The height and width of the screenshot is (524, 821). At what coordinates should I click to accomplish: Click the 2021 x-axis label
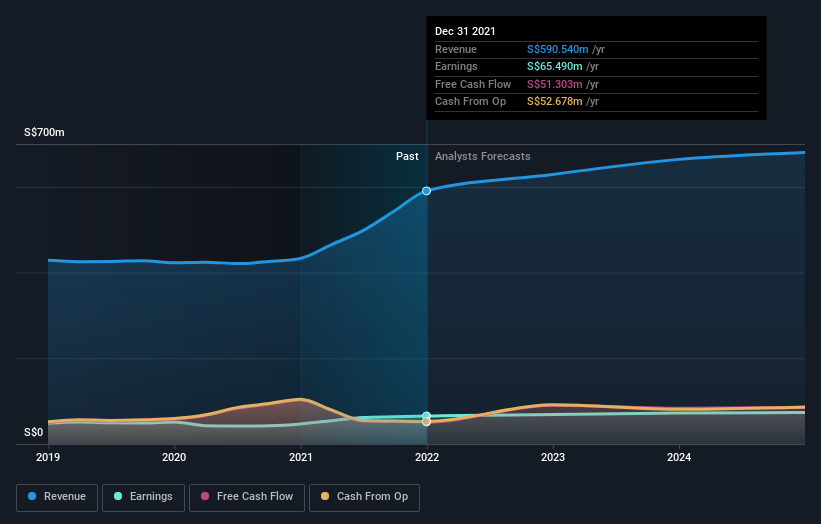tap(301, 458)
